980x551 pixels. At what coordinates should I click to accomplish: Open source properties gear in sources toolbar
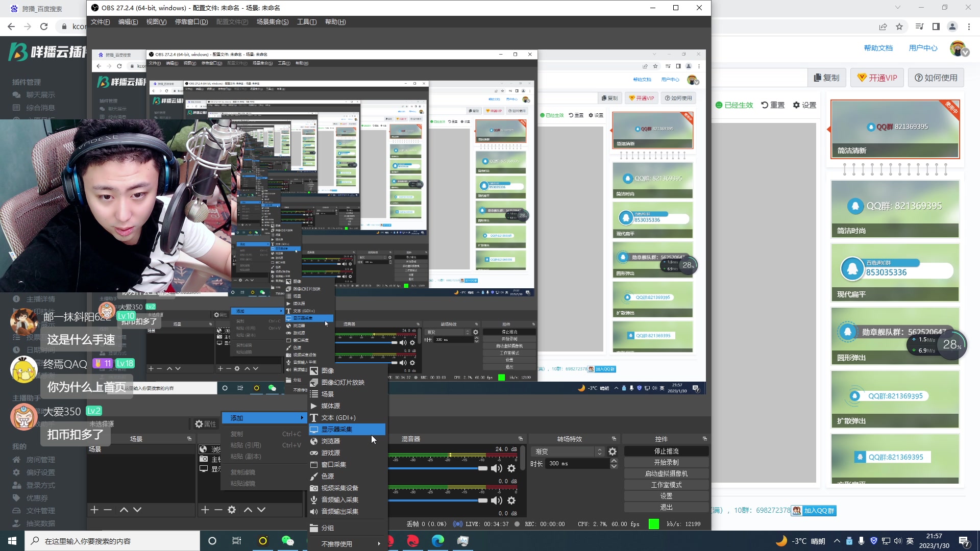(232, 510)
